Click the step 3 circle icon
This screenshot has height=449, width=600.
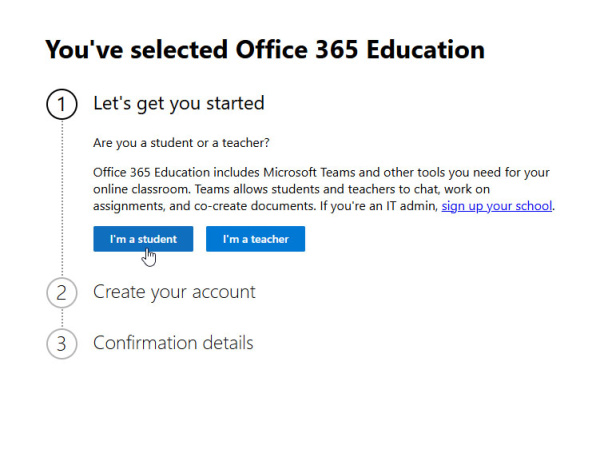pos(61,344)
